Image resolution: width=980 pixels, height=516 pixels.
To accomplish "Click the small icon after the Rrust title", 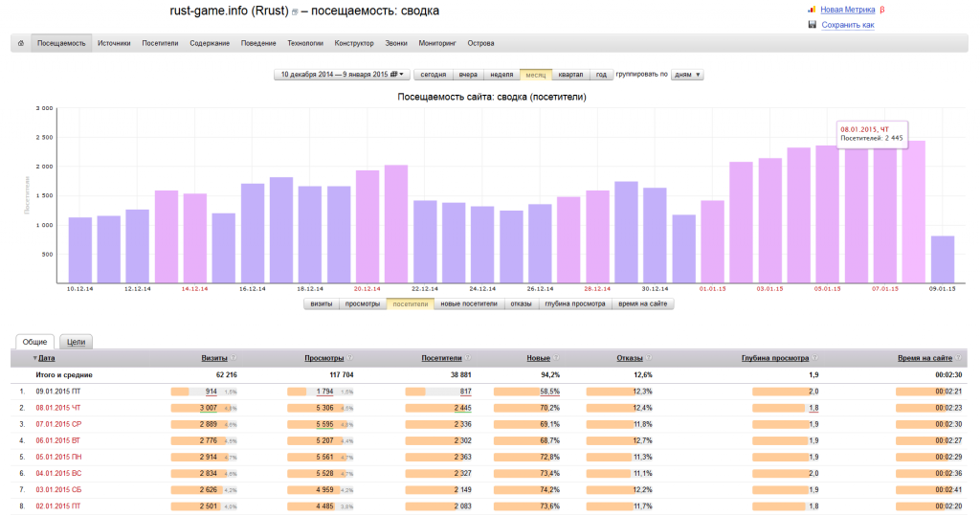I will pyautogui.click(x=295, y=11).
